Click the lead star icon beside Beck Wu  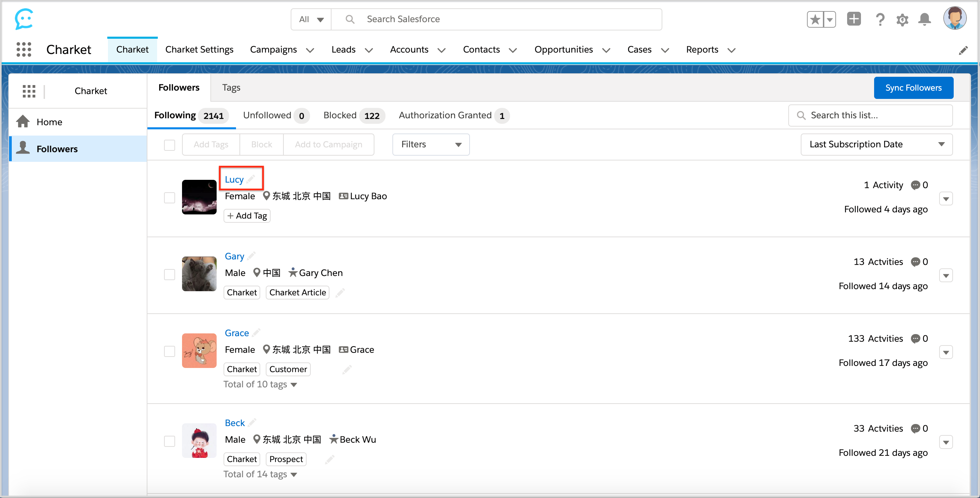click(334, 439)
